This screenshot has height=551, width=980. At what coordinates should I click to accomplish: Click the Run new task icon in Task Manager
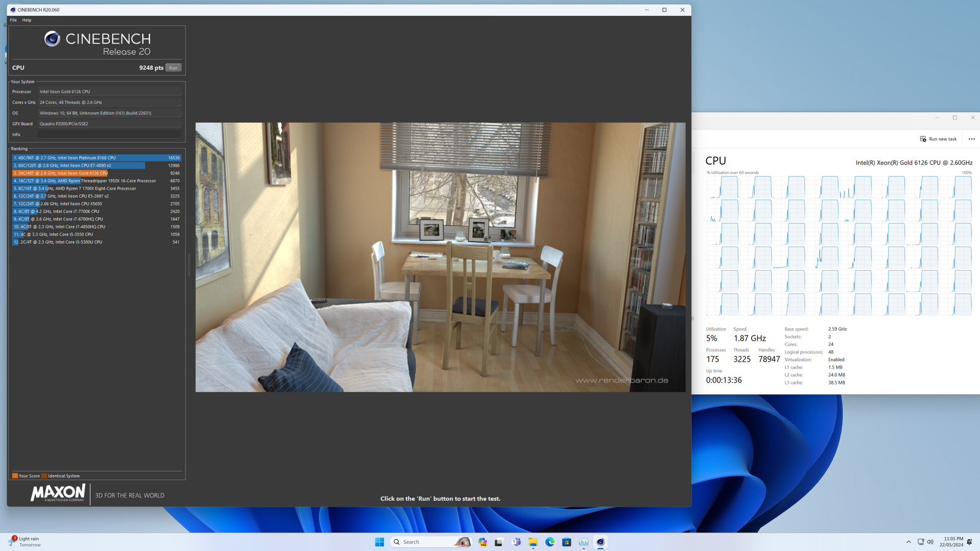coord(923,139)
